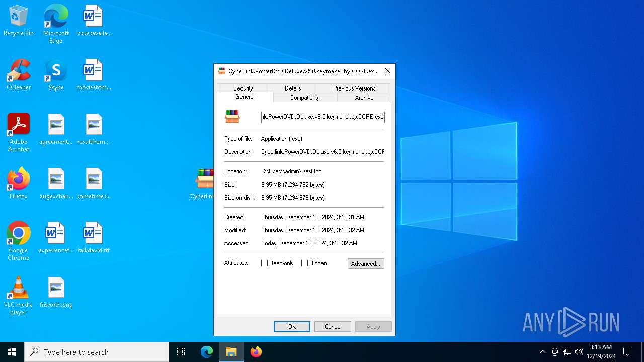644x362 pixels.
Task: Close the file properties dialog
Action: pyautogui.click(x=388, y=71)
